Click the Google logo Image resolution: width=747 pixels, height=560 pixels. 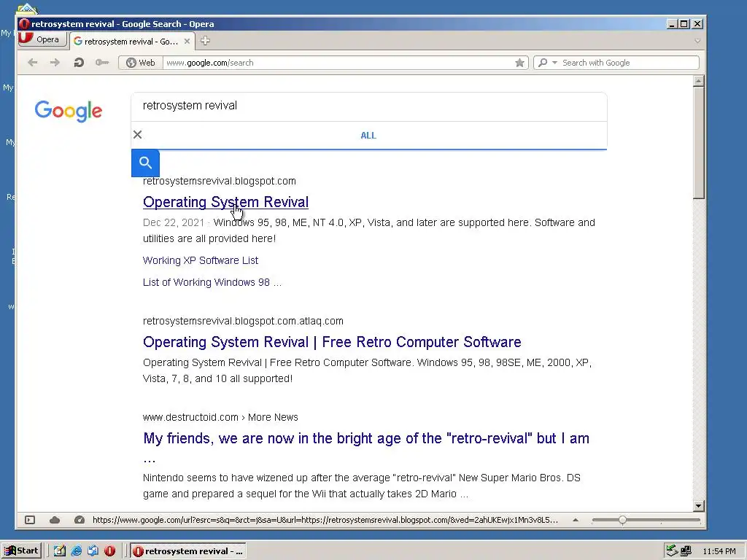(69, 111)
